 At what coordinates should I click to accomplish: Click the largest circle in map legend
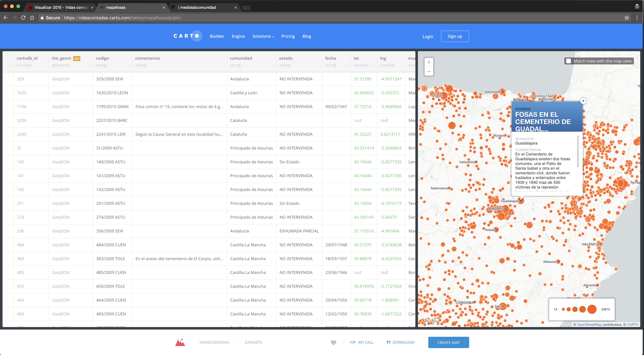point(592,309)
